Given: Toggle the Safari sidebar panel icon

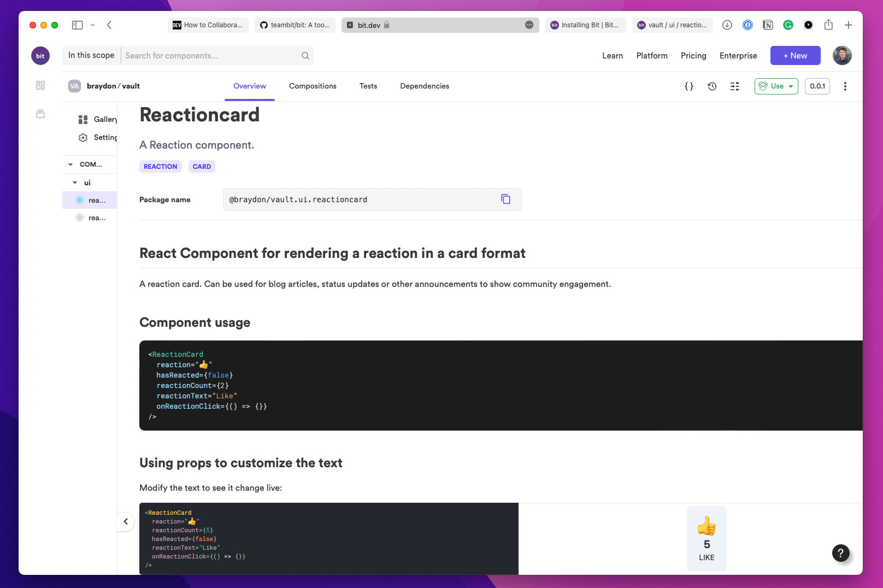Looking at the screenshot, I should pyautogui.click(x=78, y=25).
